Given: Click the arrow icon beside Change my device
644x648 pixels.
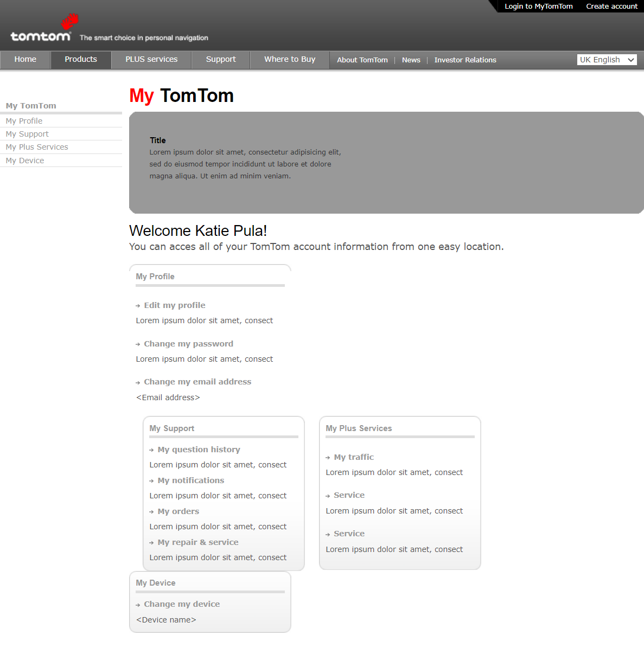Looking at the screenshot, I should point(138,606).
